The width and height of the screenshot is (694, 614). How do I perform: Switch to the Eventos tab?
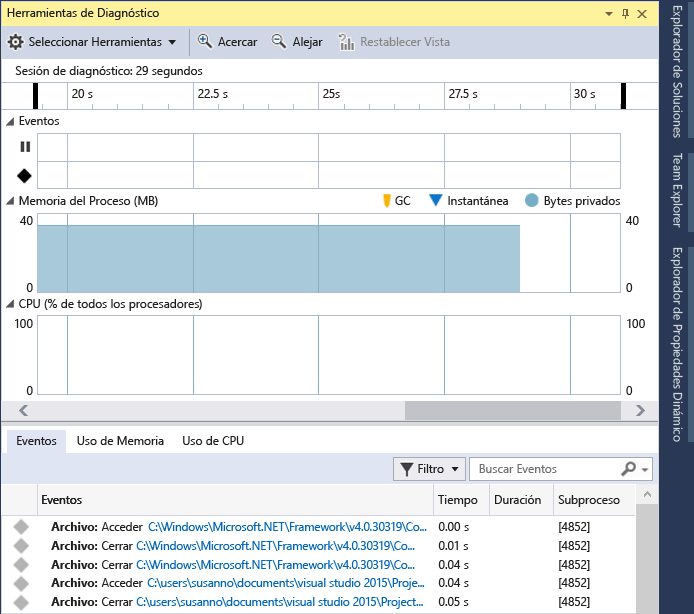[x=36, y=441]
